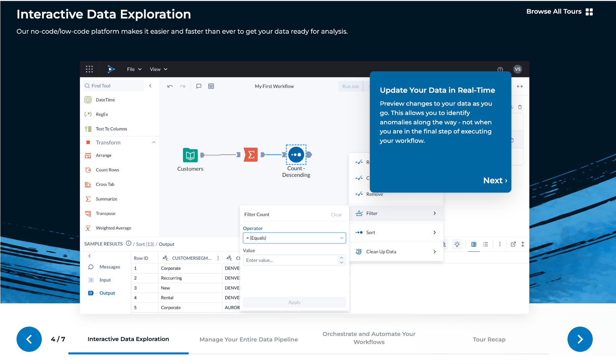
Task: Click the Customers input node on the canvas
Action: 190,155
